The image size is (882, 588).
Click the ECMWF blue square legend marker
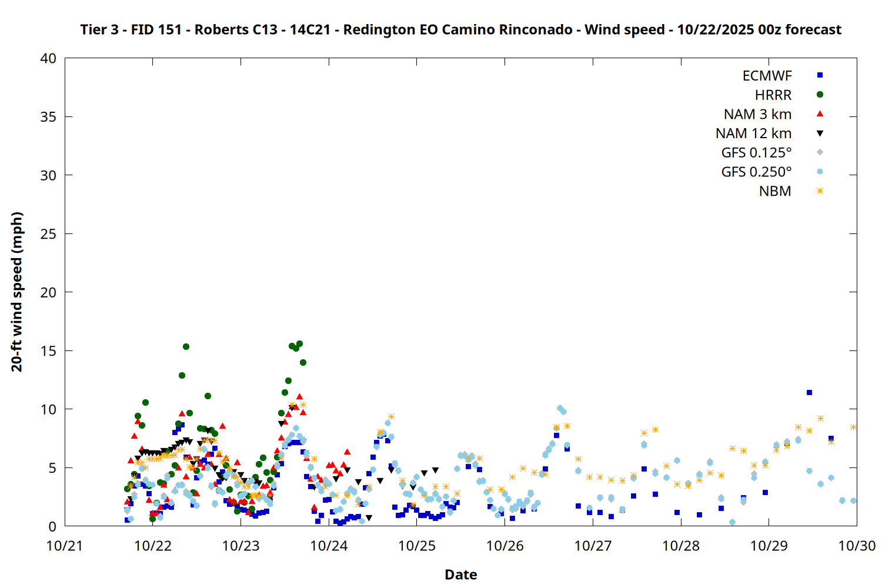click(820, 75)
